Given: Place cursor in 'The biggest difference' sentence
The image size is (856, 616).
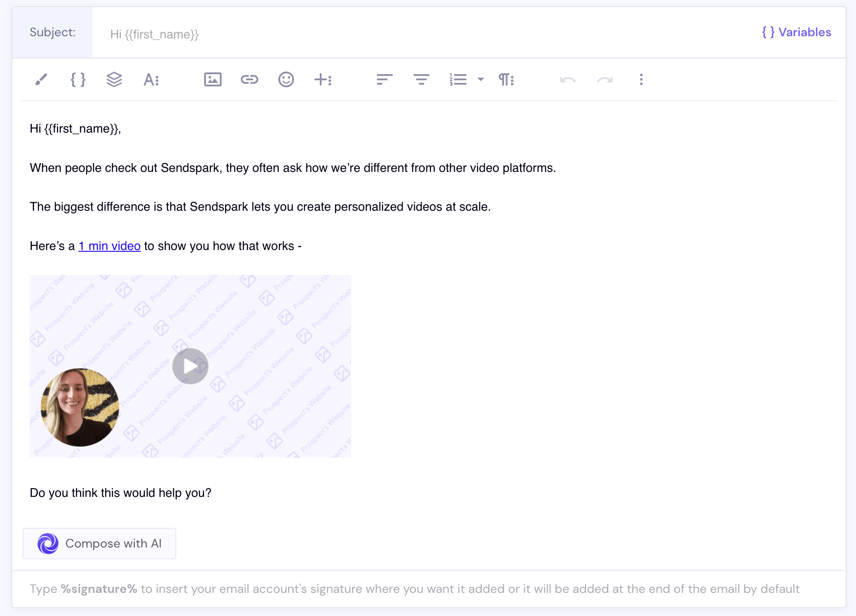Looking at the screenshot, I should [x=260, y=207].
